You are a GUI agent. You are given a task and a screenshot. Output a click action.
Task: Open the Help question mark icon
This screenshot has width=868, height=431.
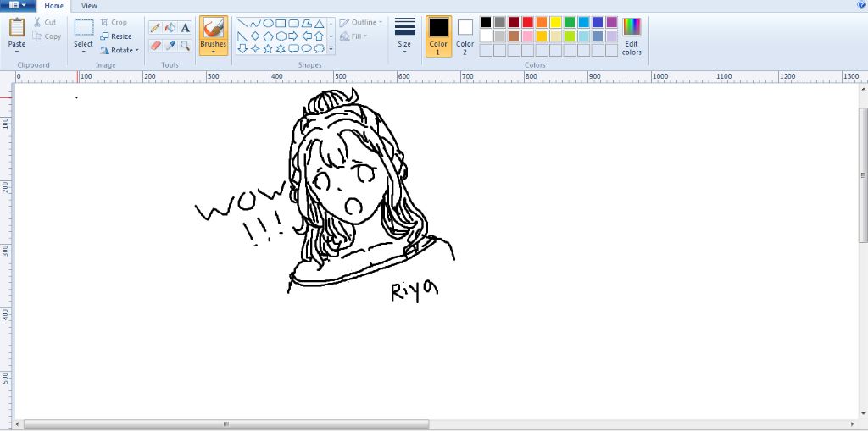[862, 5]
